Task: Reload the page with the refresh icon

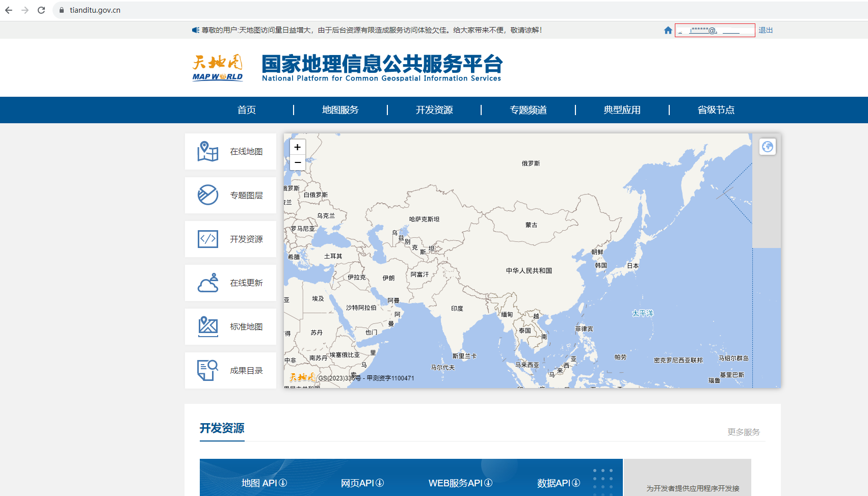Action: 41,10
